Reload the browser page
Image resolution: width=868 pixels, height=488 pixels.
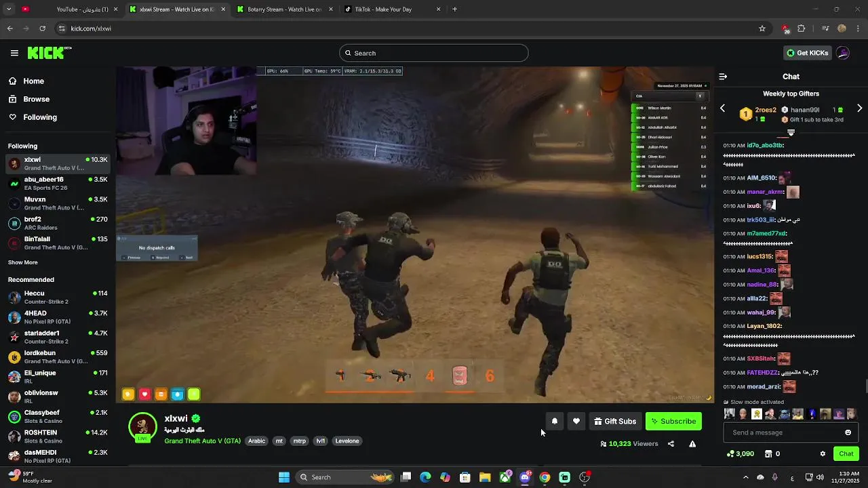pyautogui.click(x=43, y=28)
